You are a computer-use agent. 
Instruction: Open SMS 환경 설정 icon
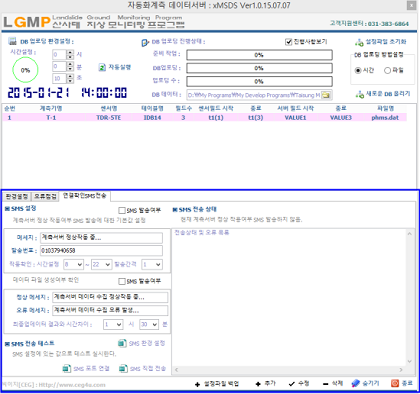[122, 343]
